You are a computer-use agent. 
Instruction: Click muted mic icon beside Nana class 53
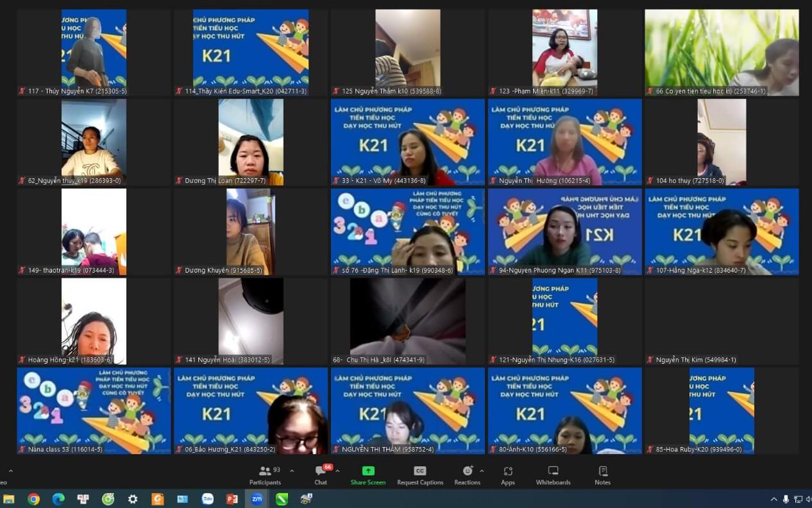point(22,449)
